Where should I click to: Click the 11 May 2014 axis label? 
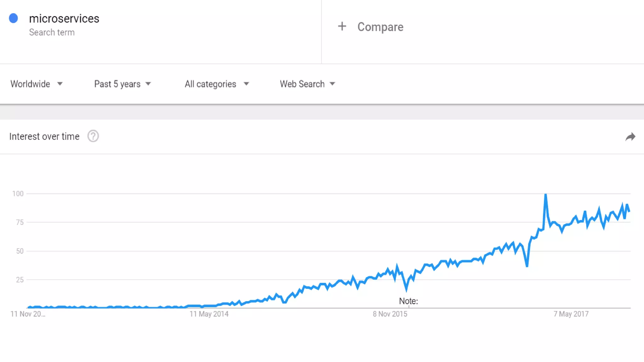pyautogui.click(x=209, y=314)
